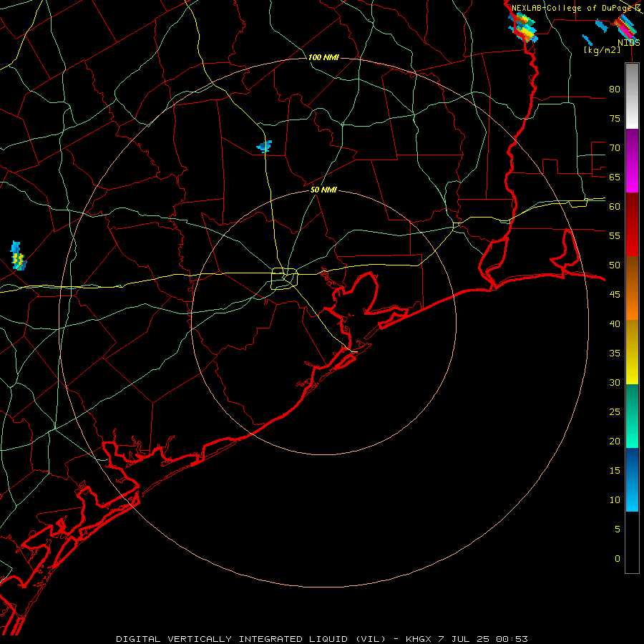Click the blue-and-yellow echo at the west edge

[x=18, y=256]
